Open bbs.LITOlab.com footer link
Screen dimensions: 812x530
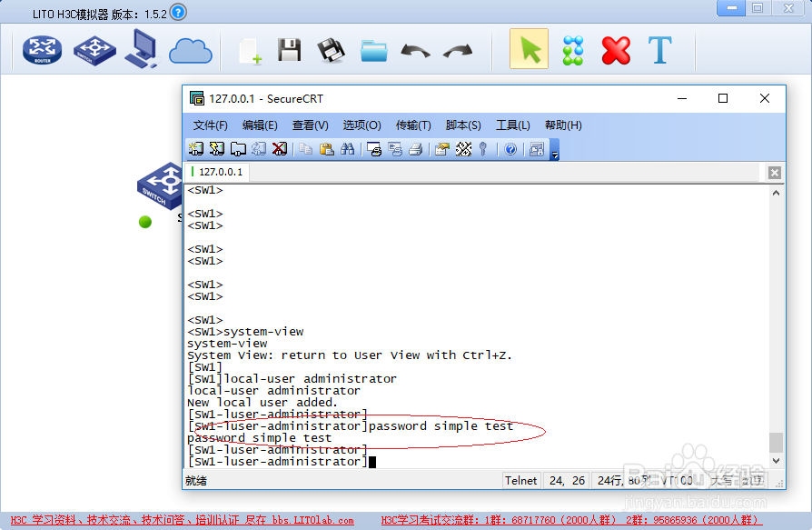click(x=312, y=520)
